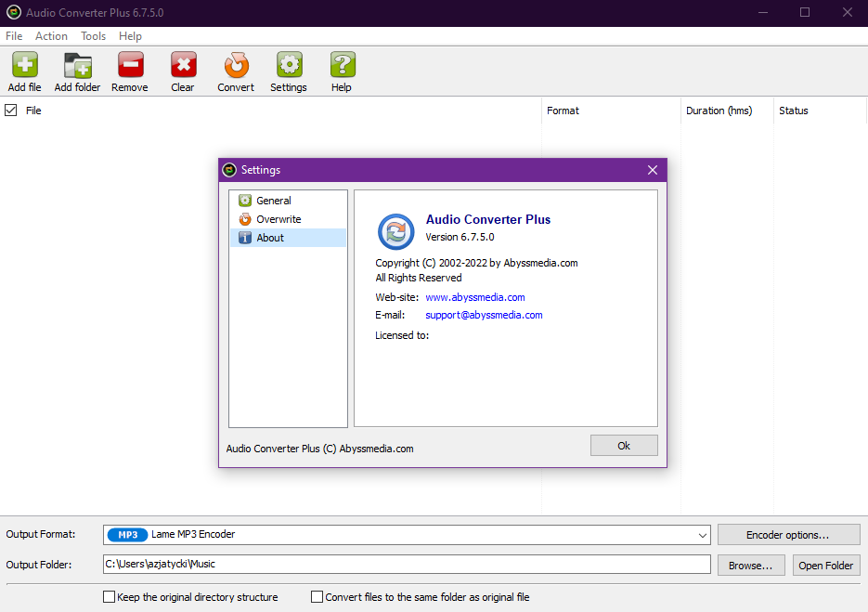Toggle the File column select-all checkbox
868x612 pixels.
(x=10, y=111)
